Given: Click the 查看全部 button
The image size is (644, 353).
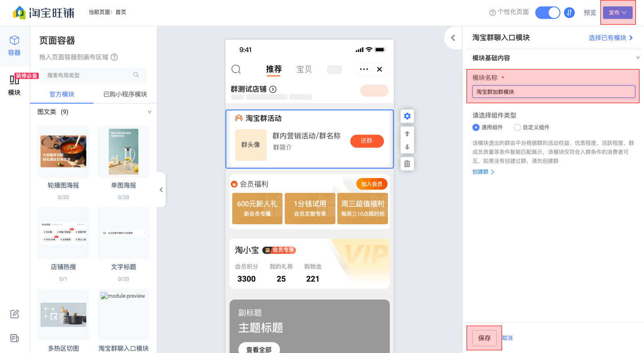Looking at the screenshot, I should pos(259,349).
